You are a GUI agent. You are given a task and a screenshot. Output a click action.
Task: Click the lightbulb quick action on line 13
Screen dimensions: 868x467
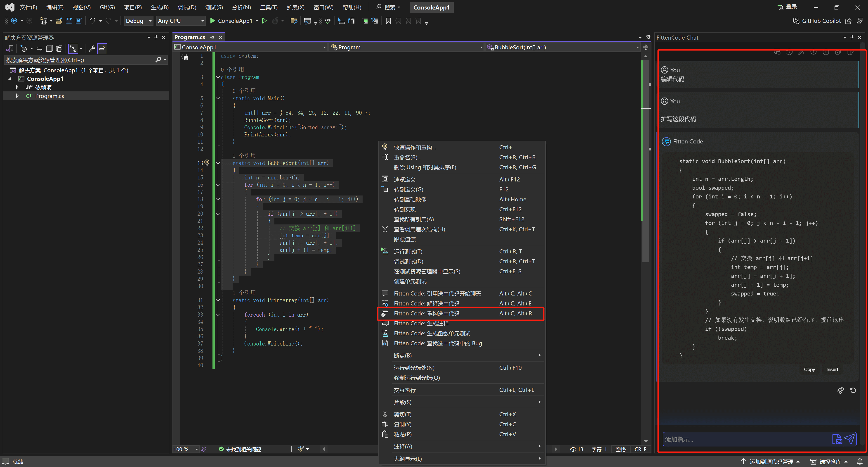207,163
